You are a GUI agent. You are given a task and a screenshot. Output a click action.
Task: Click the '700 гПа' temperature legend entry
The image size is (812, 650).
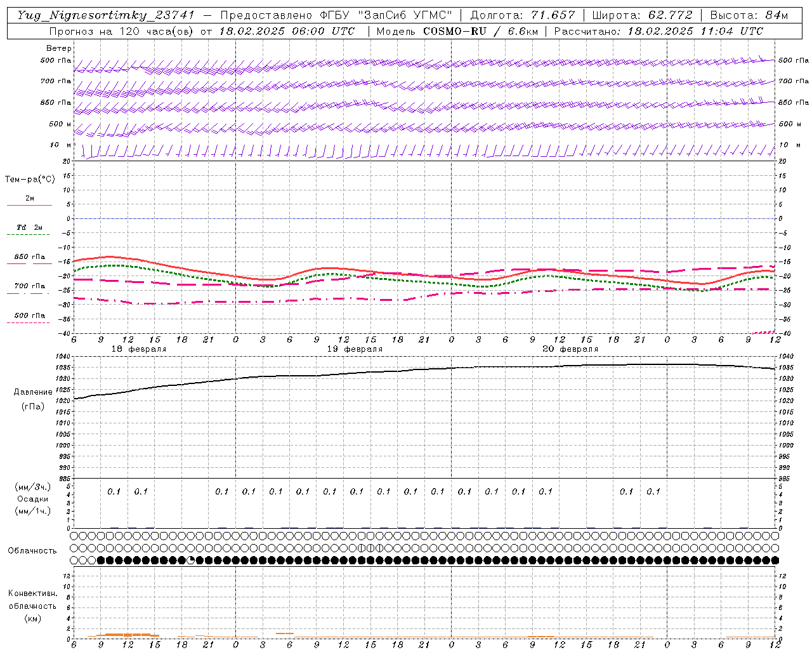[x=30, y=286]
